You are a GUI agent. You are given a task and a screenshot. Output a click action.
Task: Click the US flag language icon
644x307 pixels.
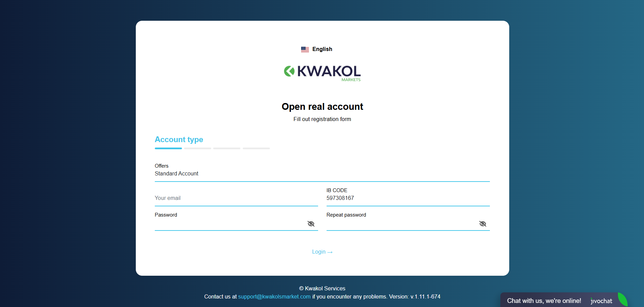click(x=305, y=49)
